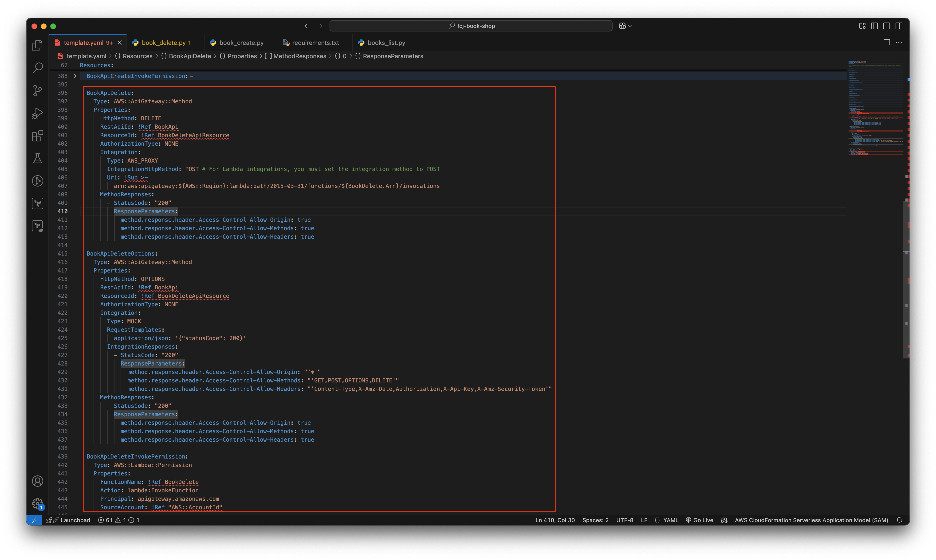This screenshot has width=936, height=560.
Task: Change encoding via UTF-8
Action: 625,520
